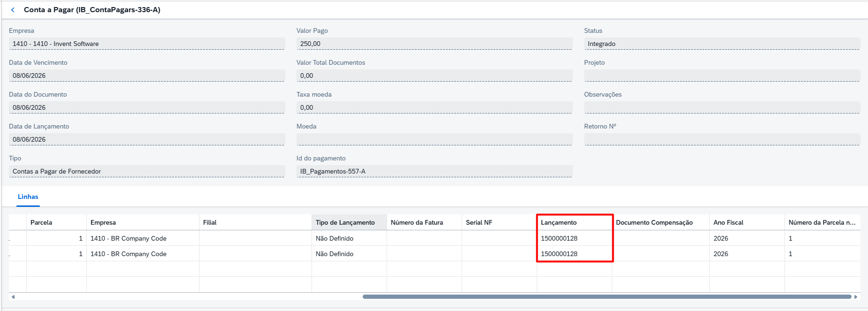Select the Lançamento column header

tap(574, 222)
